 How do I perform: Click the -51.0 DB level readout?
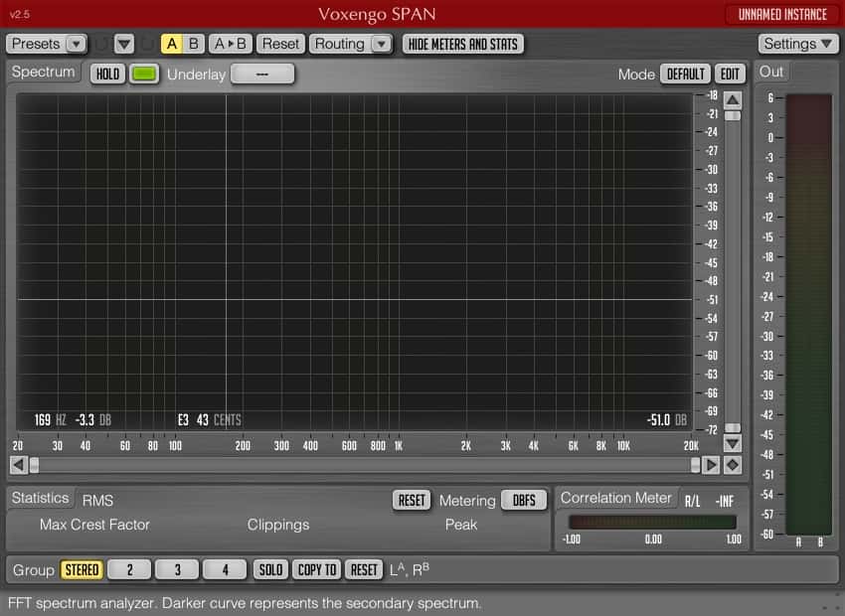click(x=667, y=420)
